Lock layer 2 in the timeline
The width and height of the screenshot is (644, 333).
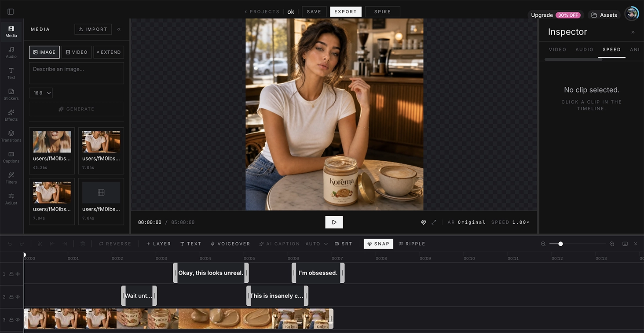(11, 297)
